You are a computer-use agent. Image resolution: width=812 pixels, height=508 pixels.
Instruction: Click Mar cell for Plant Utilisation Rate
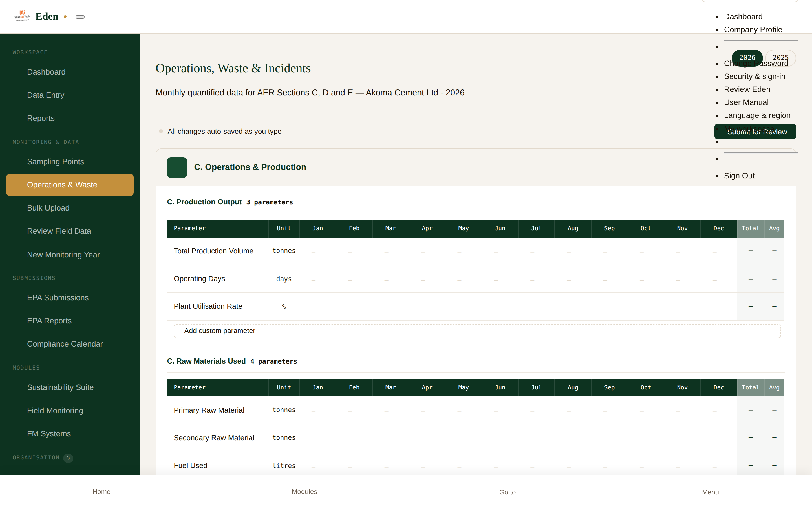(390, 307)
